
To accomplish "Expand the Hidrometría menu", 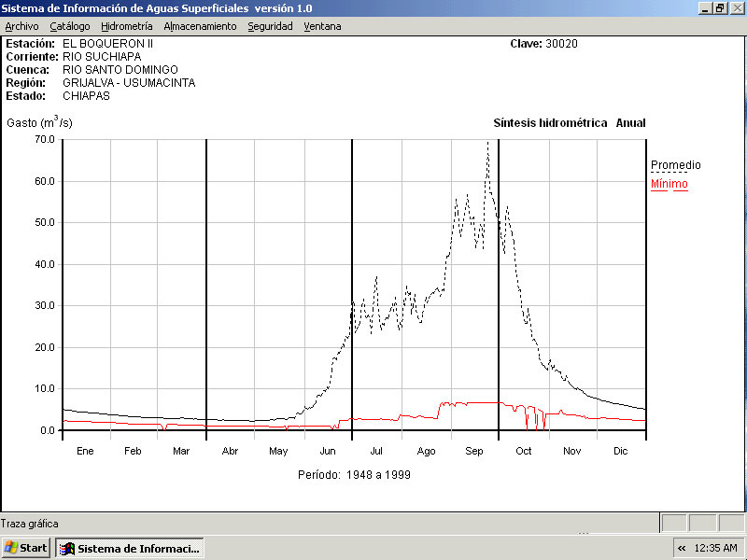I will (127, 26).
